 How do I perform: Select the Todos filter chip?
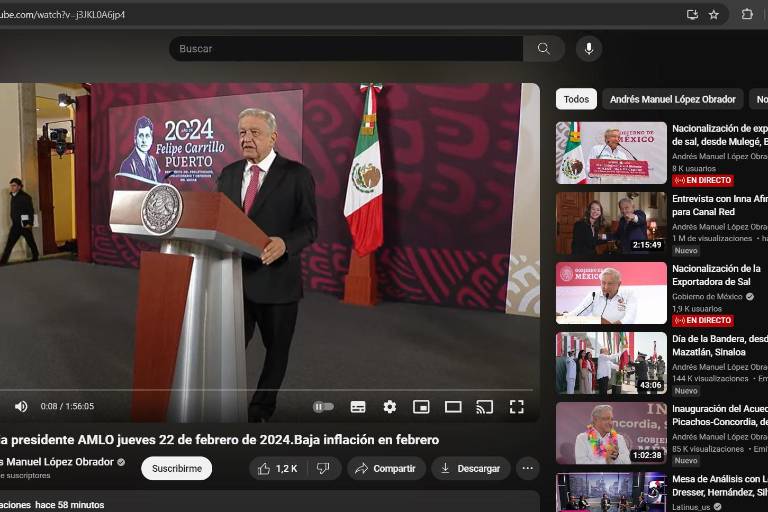(576, 99)
